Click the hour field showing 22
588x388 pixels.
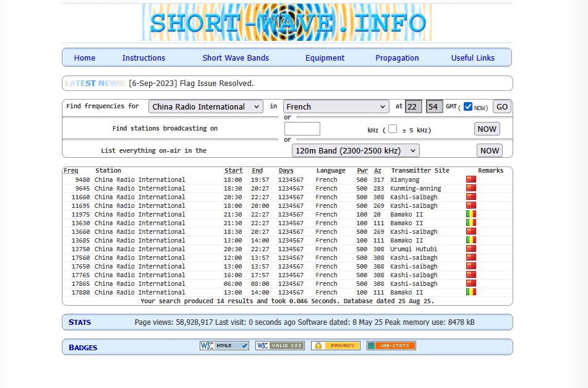tap(413, 106)
